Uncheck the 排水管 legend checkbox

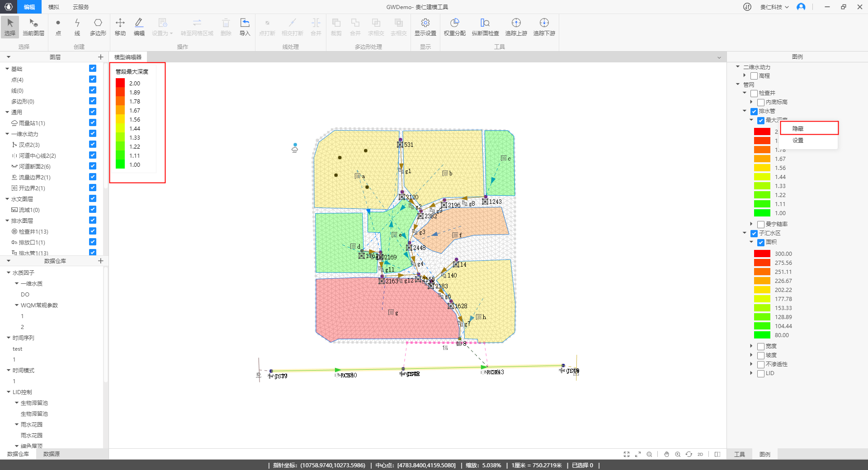(x=754, y=111)
